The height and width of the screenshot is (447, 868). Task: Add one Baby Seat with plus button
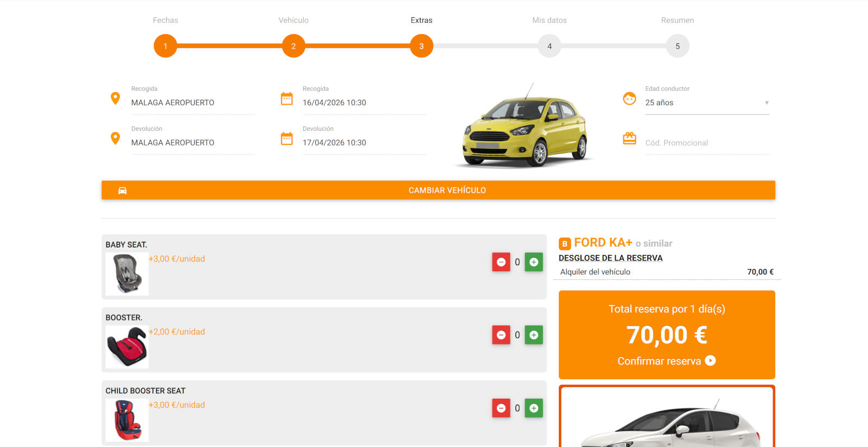point(533,262)
